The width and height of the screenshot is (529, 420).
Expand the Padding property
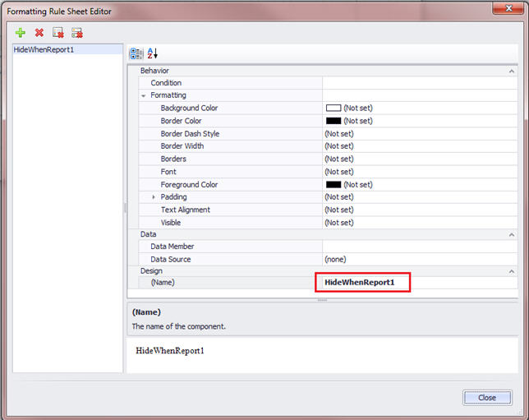coord(154,197)
